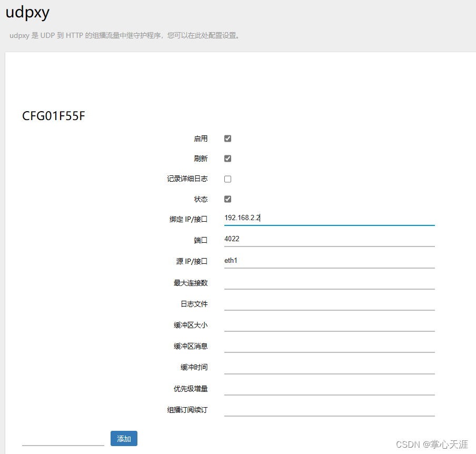Focus the 缓冲区大小 input field
Image resolution: width=476 pixels, height=454 pixels.
pyautogui.click(x=330, y=324)
